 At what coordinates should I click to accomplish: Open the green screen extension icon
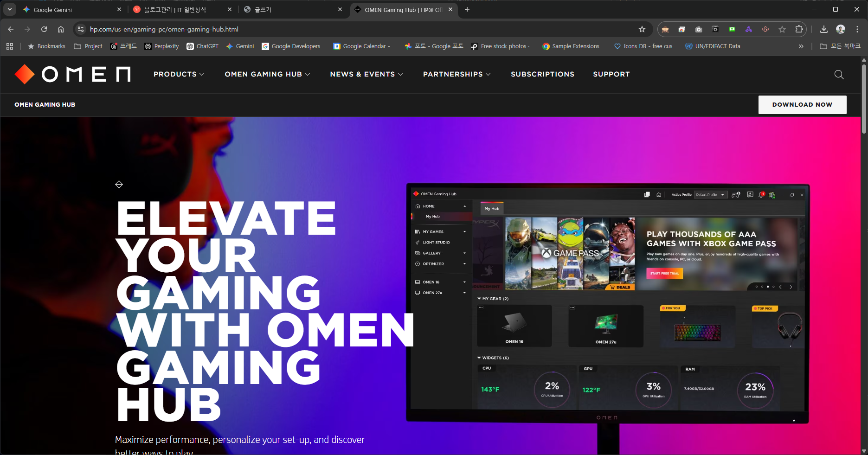coord(732,29)
